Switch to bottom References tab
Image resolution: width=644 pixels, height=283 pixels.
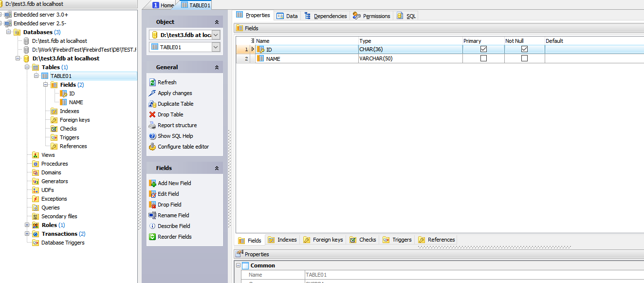click(437, 240)
